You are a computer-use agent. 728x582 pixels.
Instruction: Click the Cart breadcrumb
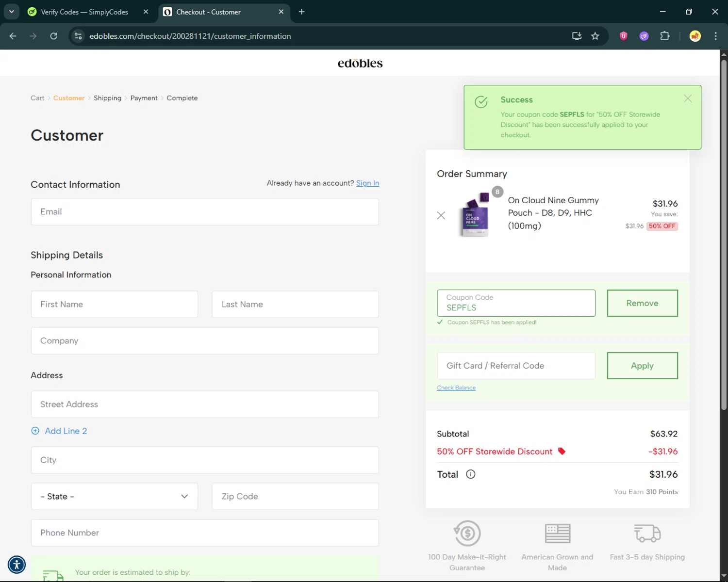pos(37,98)
